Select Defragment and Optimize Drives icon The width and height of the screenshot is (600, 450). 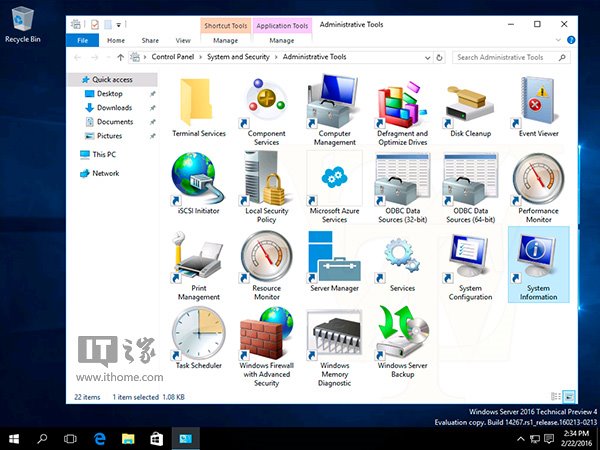[402, 111]
